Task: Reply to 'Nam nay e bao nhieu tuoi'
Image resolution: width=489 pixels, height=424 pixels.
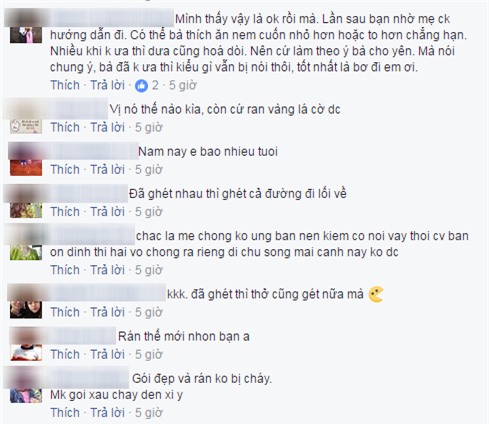Action: 108,170
